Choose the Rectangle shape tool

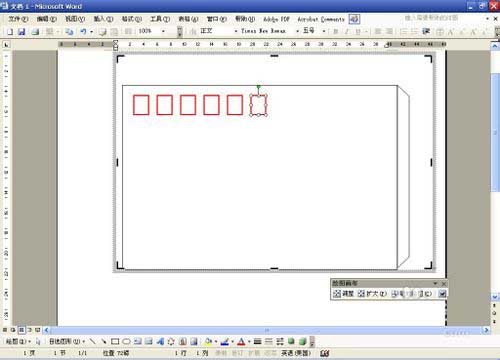[115, 341]
